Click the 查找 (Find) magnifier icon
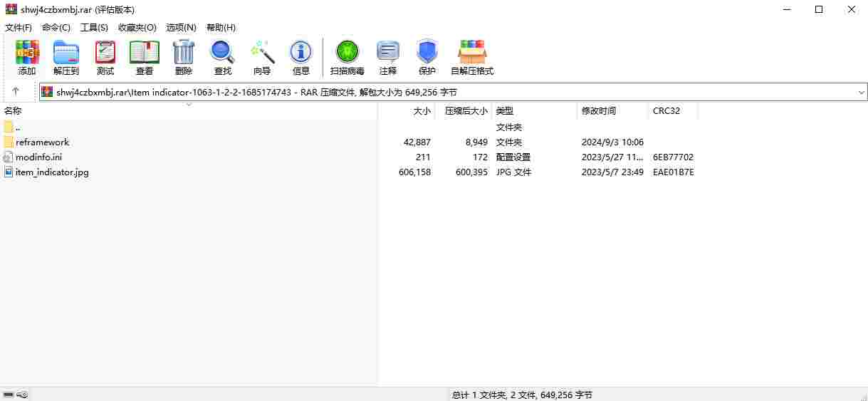Viewport: 868px width, 401px height. click(223, 52)
